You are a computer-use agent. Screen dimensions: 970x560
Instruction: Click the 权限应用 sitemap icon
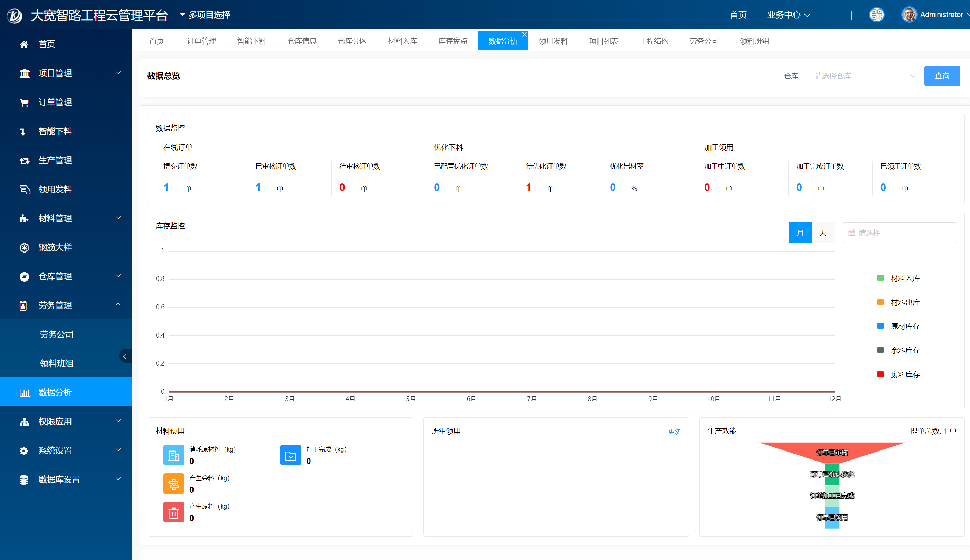24,421
